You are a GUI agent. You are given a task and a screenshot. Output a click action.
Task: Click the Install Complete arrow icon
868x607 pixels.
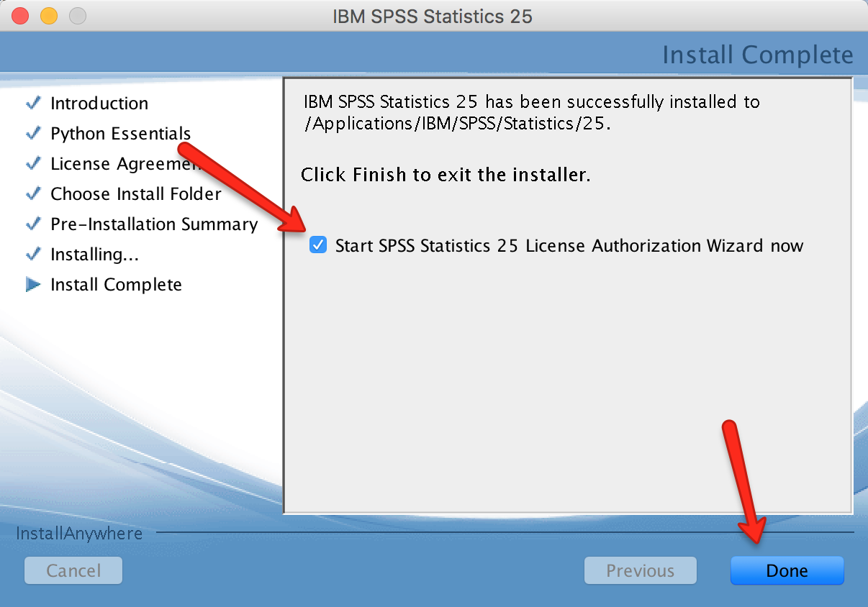(x=33, y=284)
